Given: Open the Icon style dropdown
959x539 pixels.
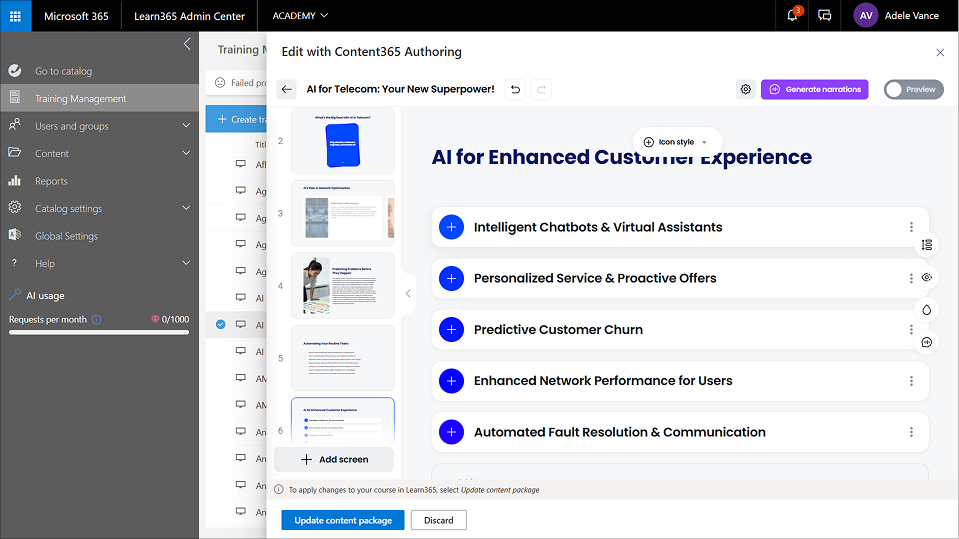Looking at the screenshot, I should (x=676, y=142).
